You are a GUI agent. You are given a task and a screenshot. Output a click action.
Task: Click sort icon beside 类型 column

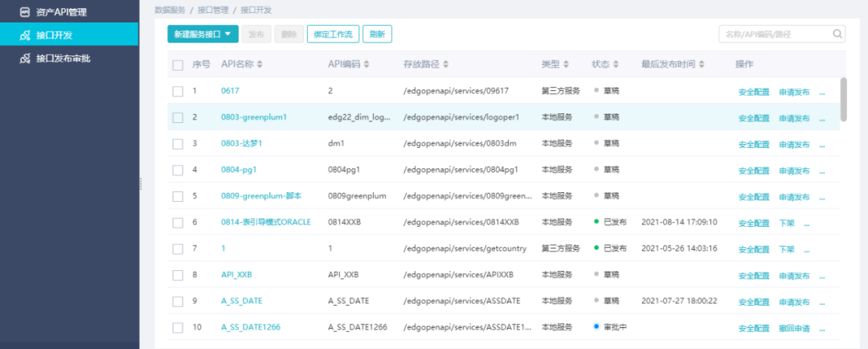(566, 64)
